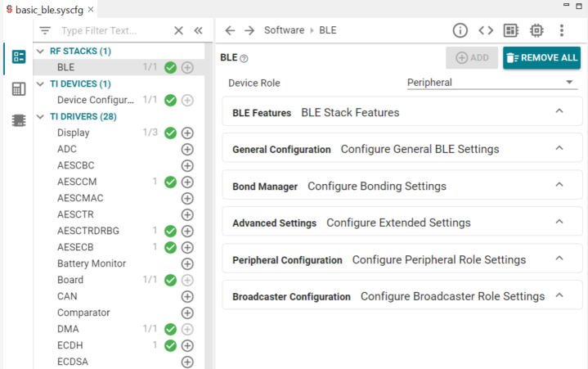588x369 pixels.
Task: Open the Device Role dropdown
Action: (x=492, y=83)
